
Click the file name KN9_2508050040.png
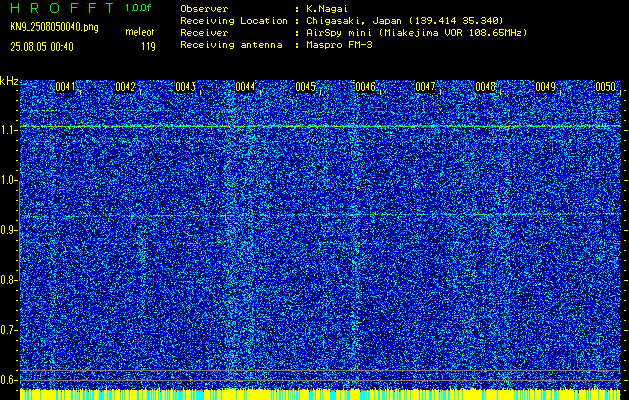coord(54,27)
